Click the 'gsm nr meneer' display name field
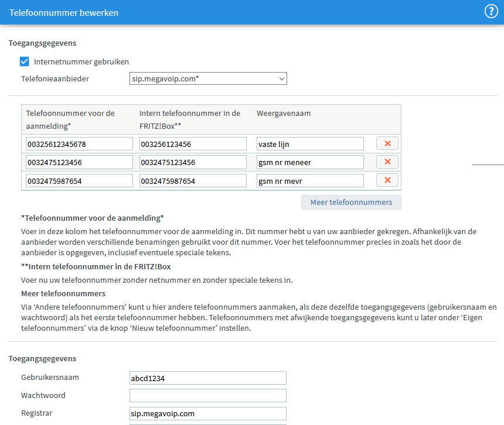The image size is (504, 425). pos(310,162)
